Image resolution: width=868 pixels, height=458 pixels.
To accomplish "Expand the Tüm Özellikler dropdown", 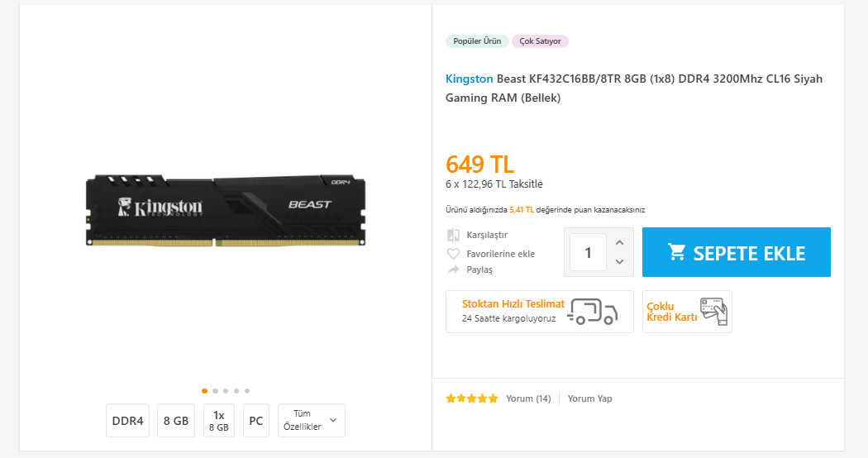I will click(312, 421).
